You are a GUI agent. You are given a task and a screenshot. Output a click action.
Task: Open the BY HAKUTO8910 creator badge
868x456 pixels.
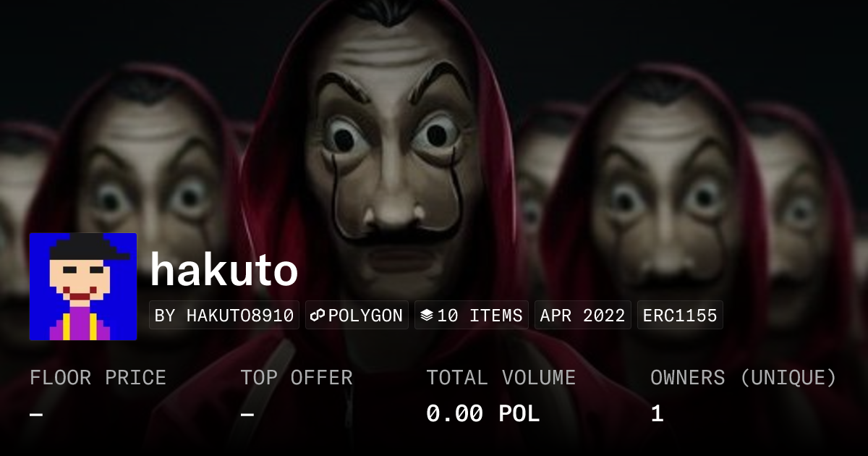224,316
